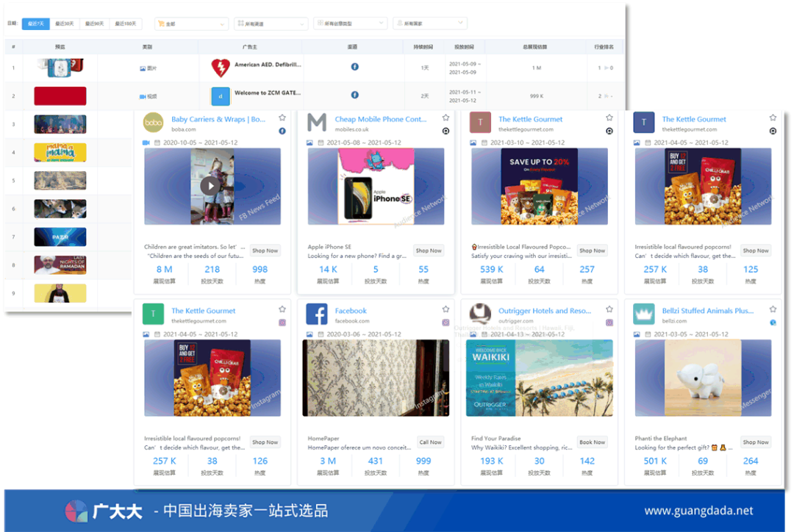The width and height of the screenshot is (794, 532).
Task: Click Instagram icon on Facebook HomePaper card
Action: [446, 323]
